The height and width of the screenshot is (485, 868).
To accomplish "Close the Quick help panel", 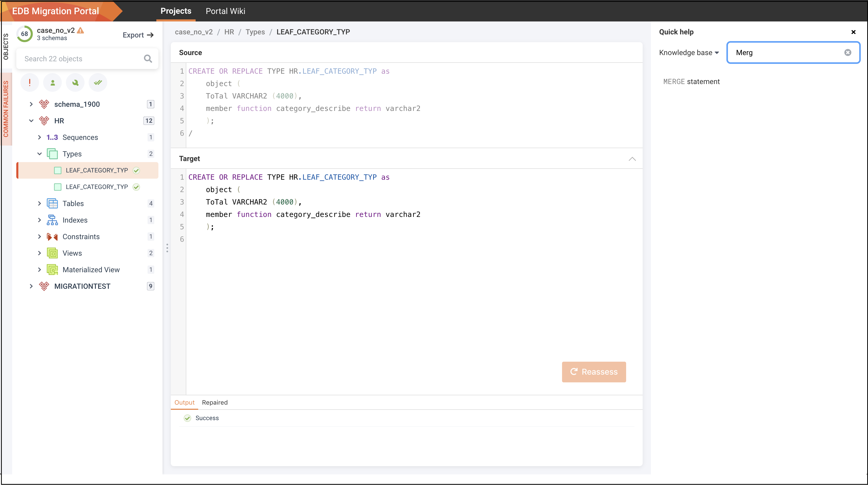I will pyautogui.click(x=854, y=32).
